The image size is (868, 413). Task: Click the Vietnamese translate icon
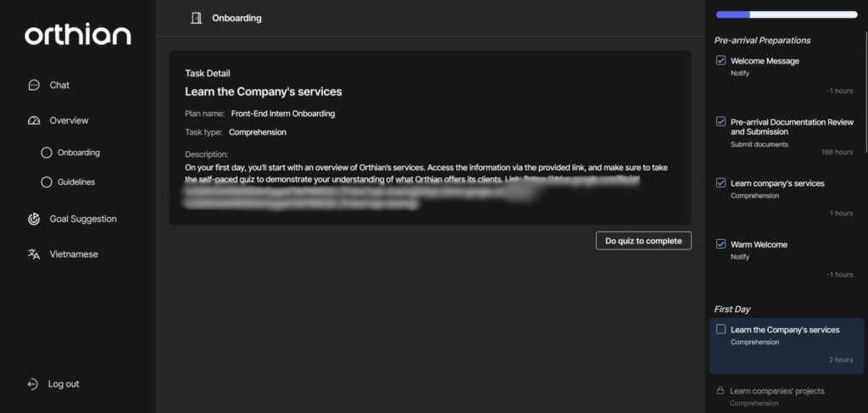point(34,254)
